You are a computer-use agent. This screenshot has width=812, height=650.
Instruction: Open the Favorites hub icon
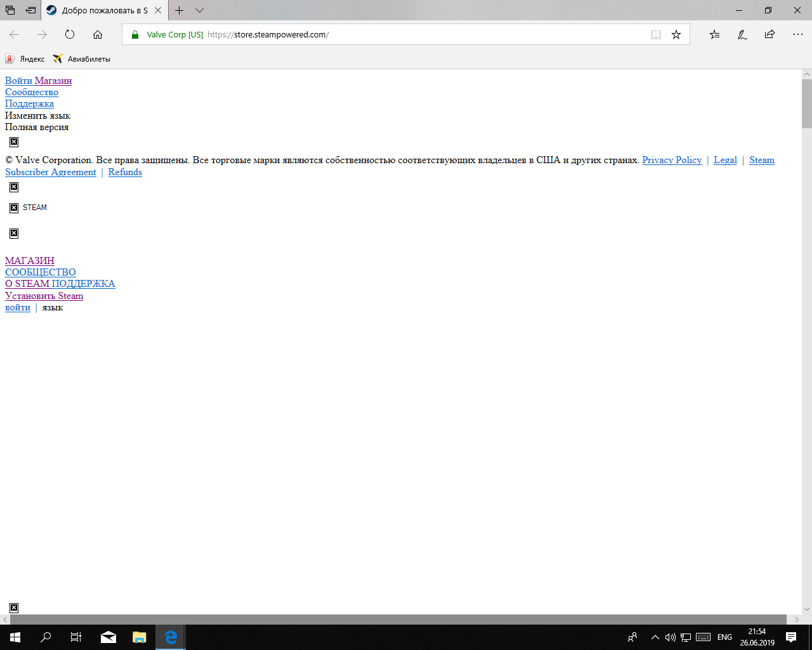point(714,34)
